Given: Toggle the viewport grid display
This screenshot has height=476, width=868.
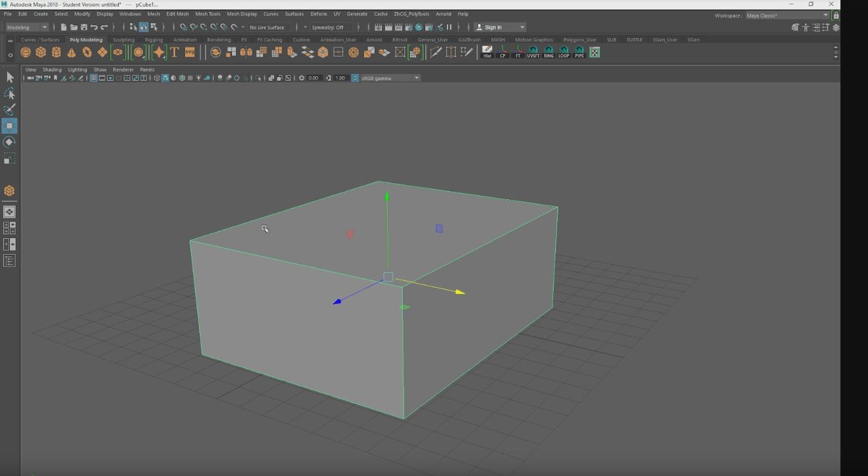Looking at the screenshot, I should click(x=93, y=78).
